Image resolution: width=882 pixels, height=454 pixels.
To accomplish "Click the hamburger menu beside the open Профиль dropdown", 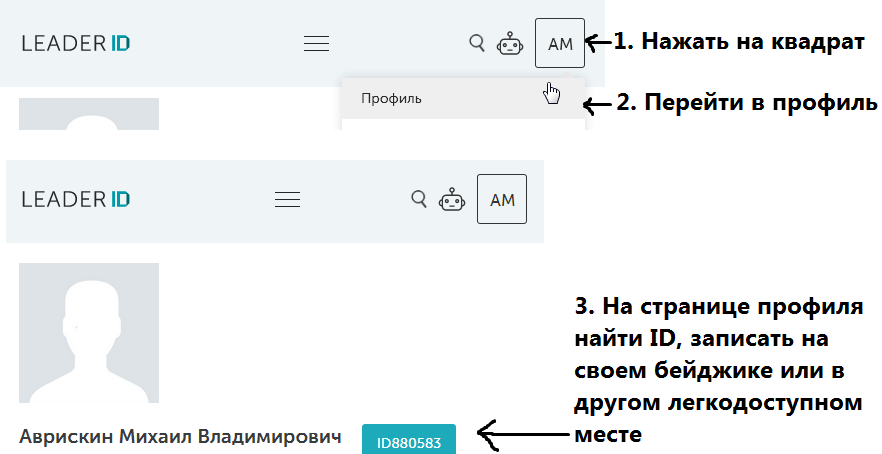I will [316, 43].
